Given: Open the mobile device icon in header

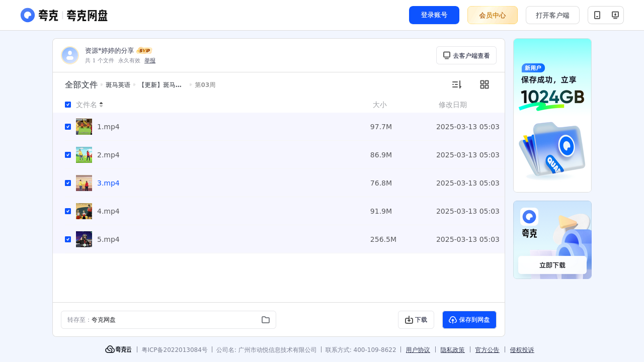Looking at the screenshot, I should pyautogui.click(x=597, y=15).
